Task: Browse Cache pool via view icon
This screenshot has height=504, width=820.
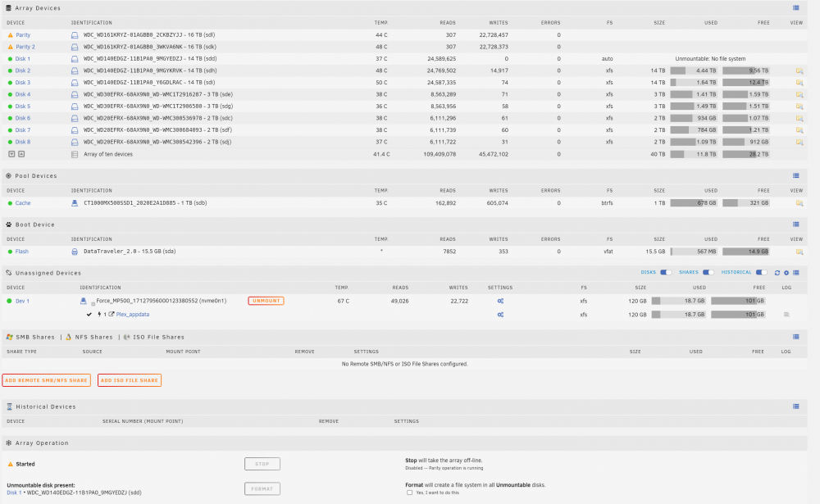Action: tap(799, 203)
